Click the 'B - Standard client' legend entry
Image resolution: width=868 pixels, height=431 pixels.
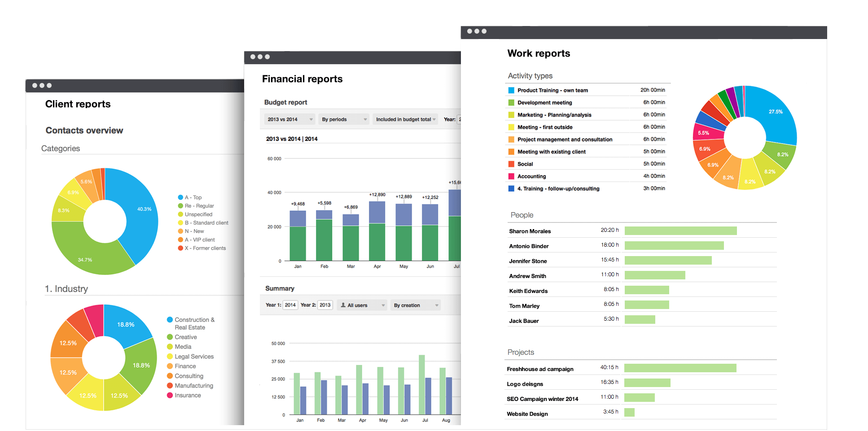[x=203, y=223]
